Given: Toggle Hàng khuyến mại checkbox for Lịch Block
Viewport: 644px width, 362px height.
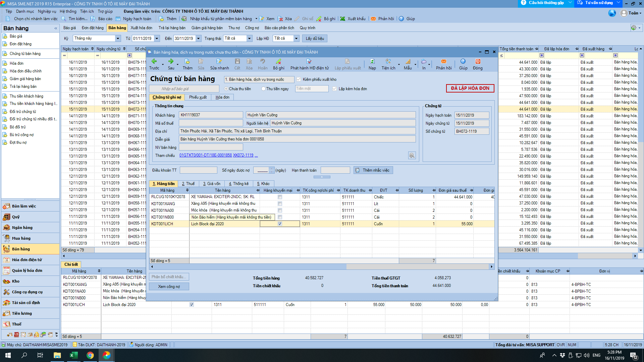Looking at the screenshot, I should (280, 224).
